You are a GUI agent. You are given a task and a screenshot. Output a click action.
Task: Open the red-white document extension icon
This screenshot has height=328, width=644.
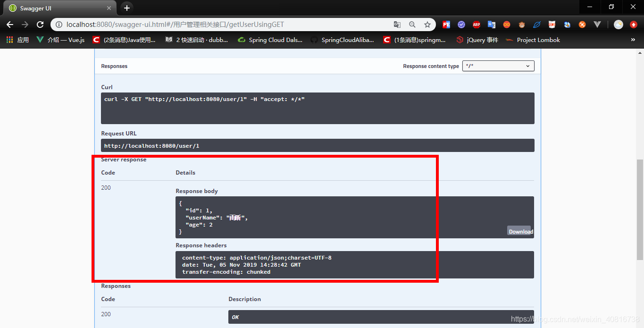552,25
